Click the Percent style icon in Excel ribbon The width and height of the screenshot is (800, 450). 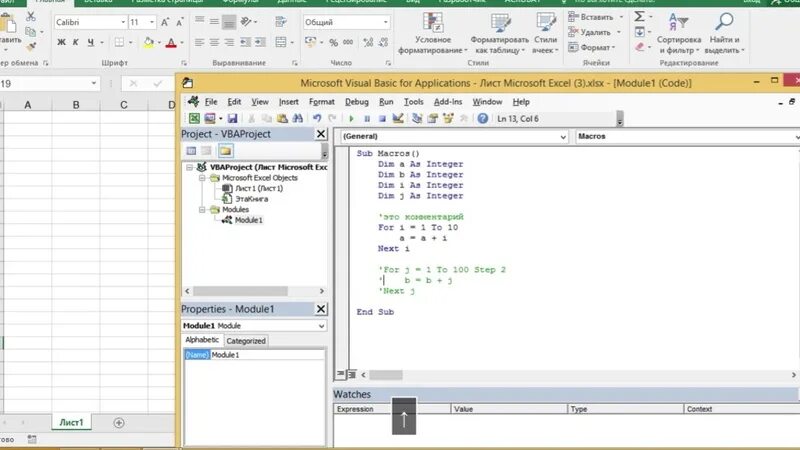(x=333, y=42)
